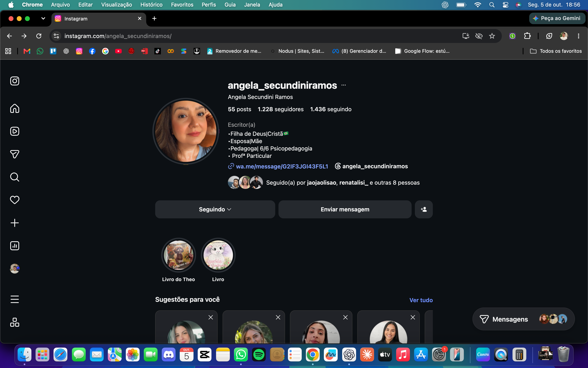This screenshot has width=588, height=368.
Task: Expand the Seguindo dropdown button
Action: (215, 209)
